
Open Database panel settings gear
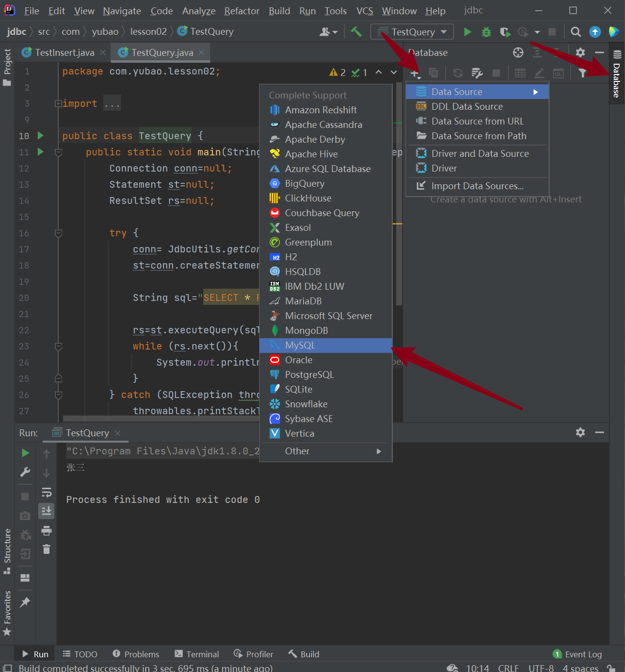580,52
